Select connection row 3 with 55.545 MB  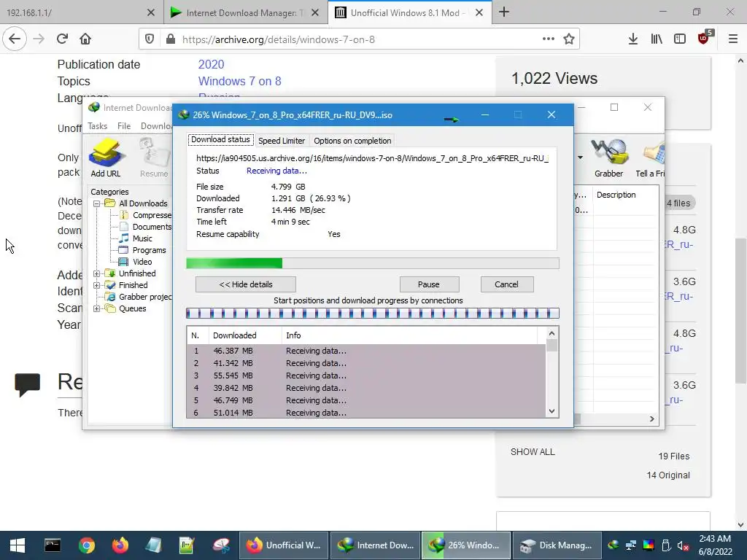coord(366,376)
